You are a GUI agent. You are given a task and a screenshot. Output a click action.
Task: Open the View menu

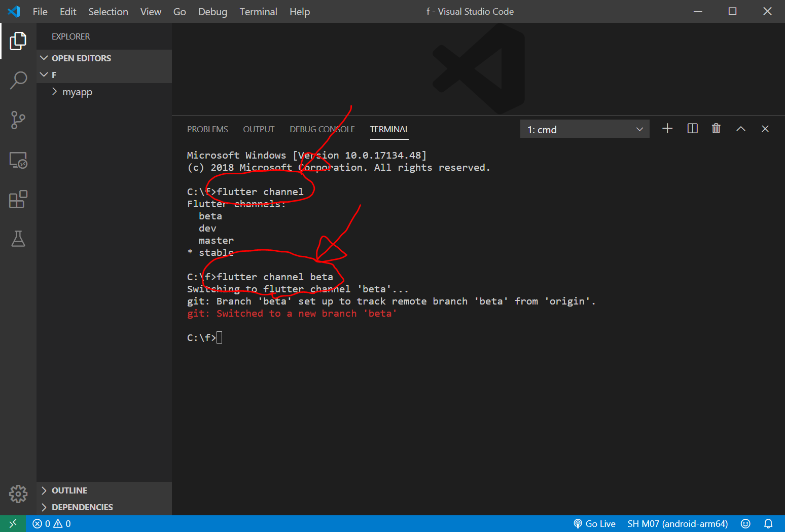click(x=151, y=12)
